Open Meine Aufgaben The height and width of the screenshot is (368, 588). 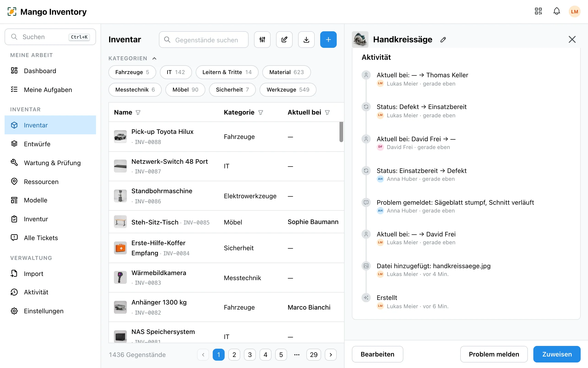coord(50,89)
